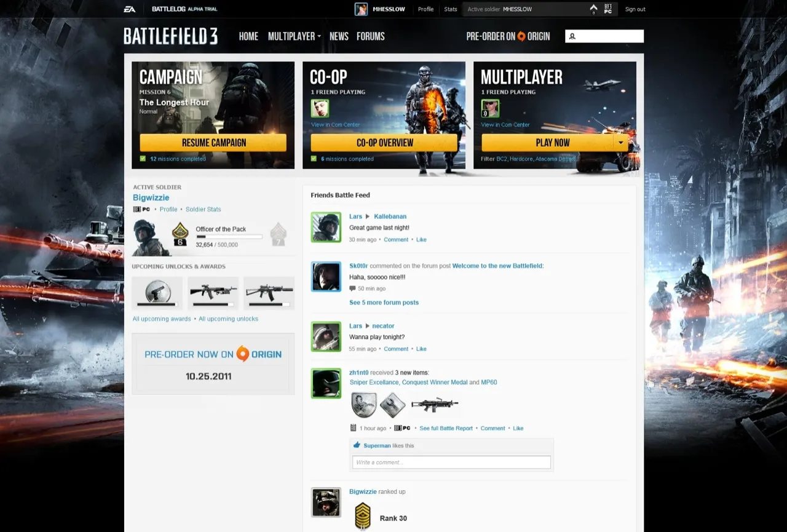Open See 5 more forum posts link
Viewport: 787px width, 532px height.
point(384,303)
